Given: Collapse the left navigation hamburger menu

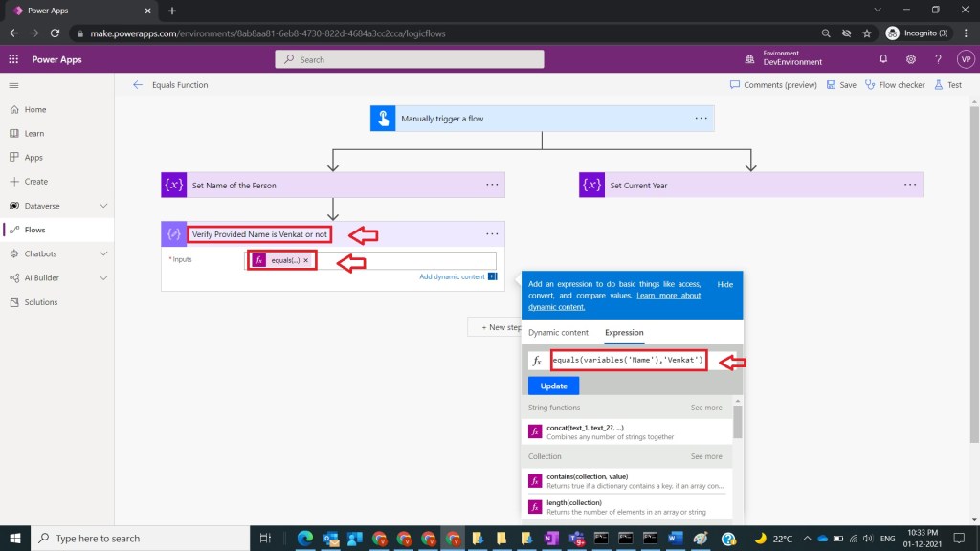Looking at the screenshot, I should click(x=13, y=85).
